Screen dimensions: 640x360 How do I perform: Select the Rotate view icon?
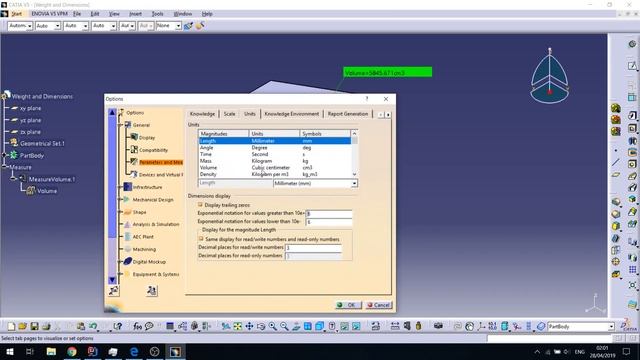[x=261, y=326]
